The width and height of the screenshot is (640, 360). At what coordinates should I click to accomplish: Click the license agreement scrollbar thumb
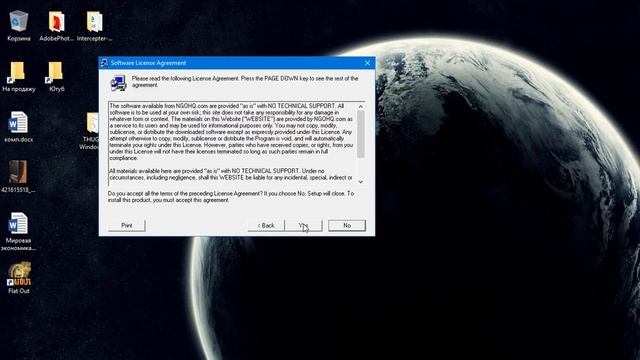pyautogui.click(x=361, y=134)
